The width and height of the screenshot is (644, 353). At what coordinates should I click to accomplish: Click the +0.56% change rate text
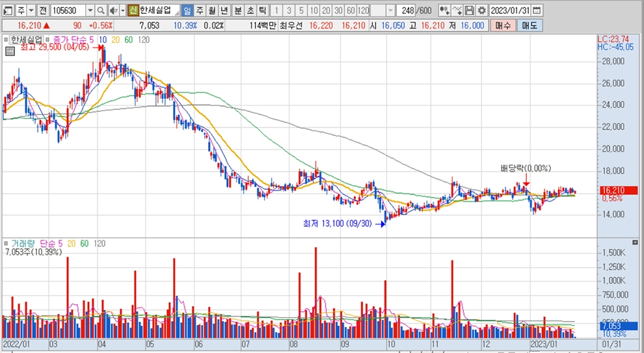(x=101, y=25)
